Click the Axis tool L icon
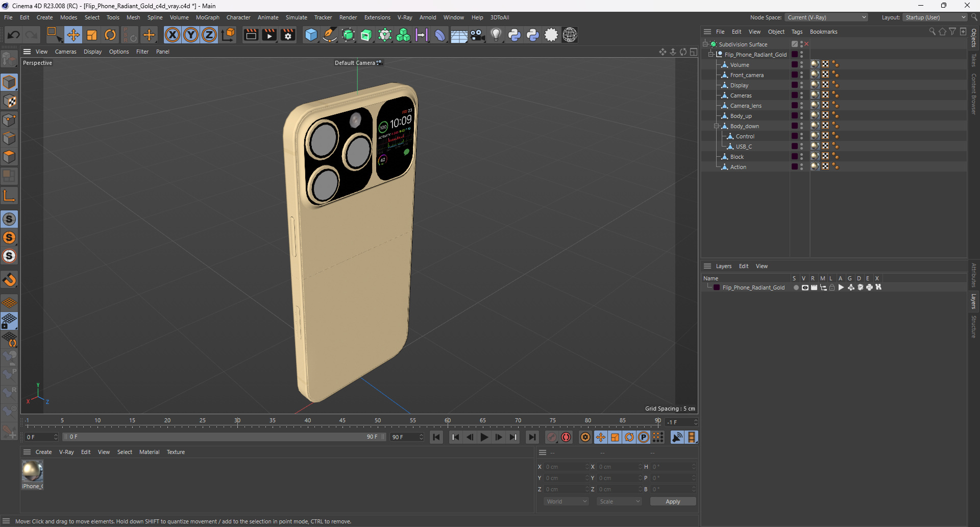 (9, 196)
